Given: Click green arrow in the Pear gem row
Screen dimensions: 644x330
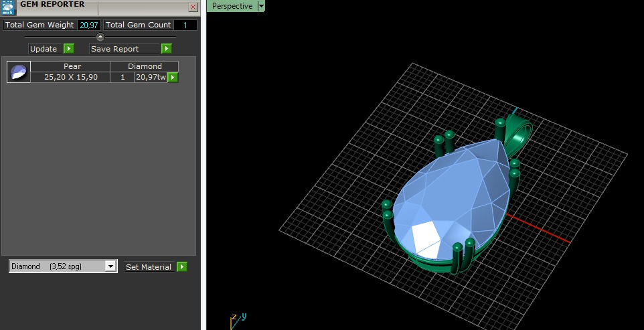Looking at the screenshot, I should click(173, 77).
